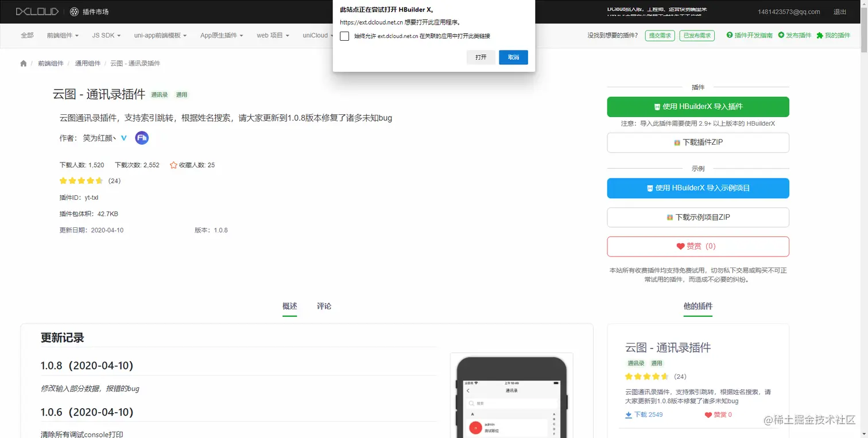The height and width of the screenshot is (438, 868).
Task: Click the phone preview screenshot thumbnail
Action: pyautogui.click(x=511, y=396)
